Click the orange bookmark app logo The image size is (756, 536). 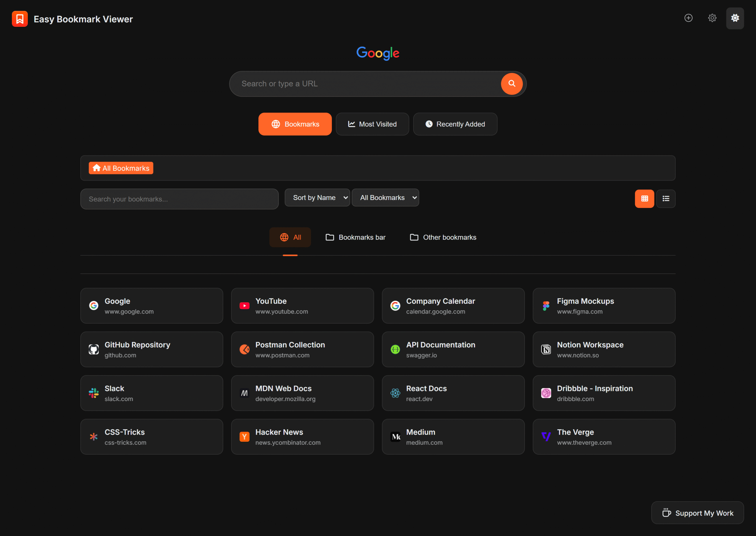[x=20, y=19]
